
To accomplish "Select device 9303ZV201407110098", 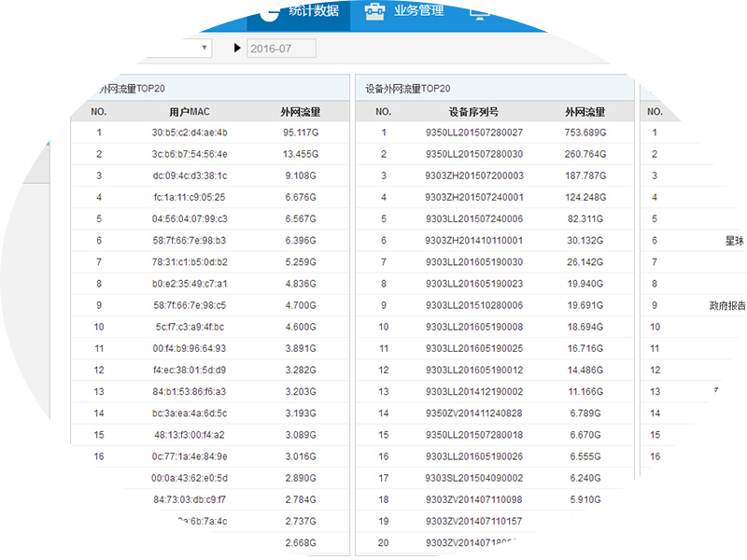I will click(x=474, y=499).
